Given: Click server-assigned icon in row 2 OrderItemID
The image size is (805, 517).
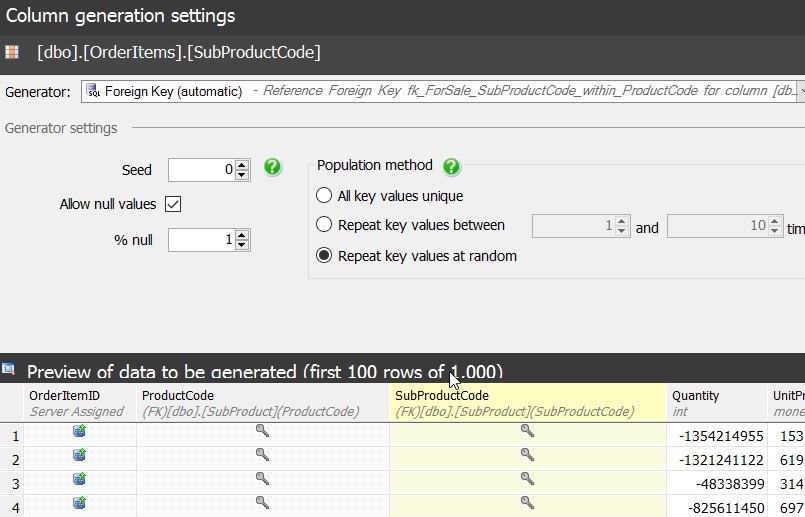Looking at the screenshot, I should 79,455.
